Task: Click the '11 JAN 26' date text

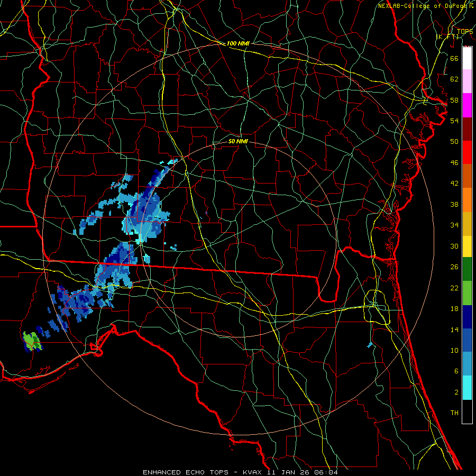Action: [x=289, y=472]
